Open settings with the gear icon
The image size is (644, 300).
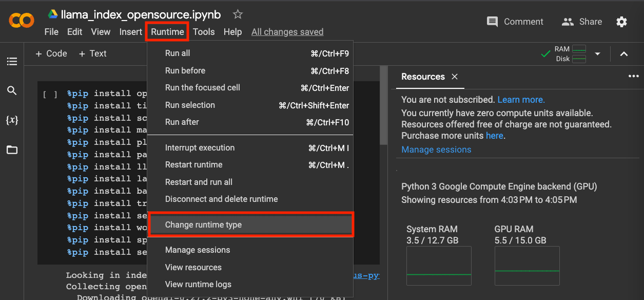coord(621,22)
